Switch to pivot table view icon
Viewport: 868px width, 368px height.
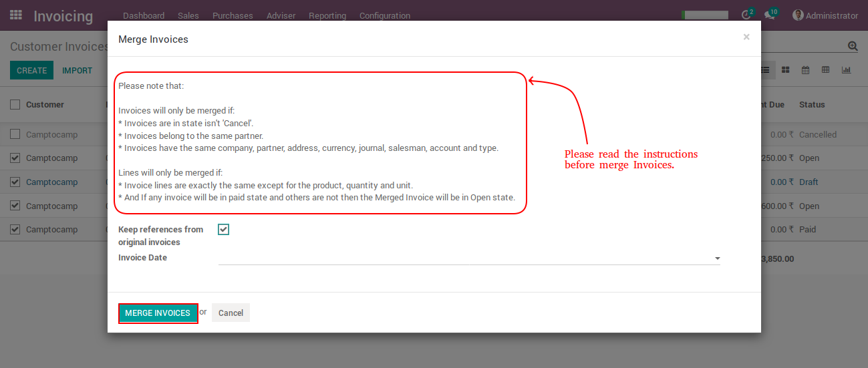(825, 70)
